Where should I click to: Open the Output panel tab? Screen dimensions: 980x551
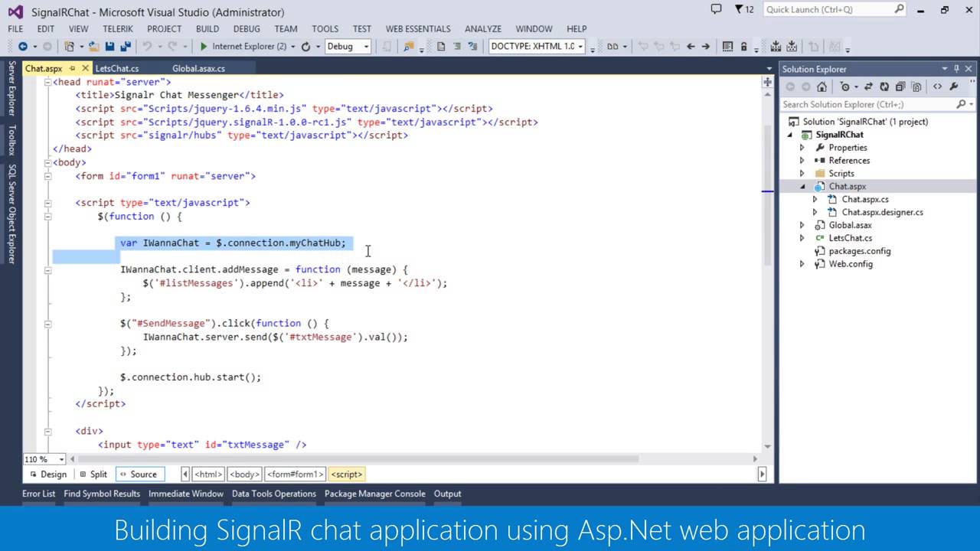click(x=448, y=494)
